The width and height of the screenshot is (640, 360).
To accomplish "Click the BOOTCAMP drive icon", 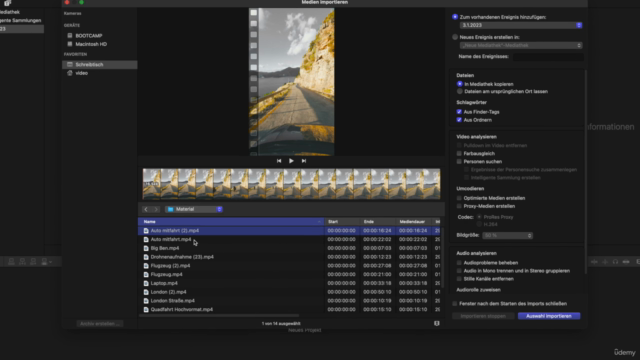I will 70,36.
